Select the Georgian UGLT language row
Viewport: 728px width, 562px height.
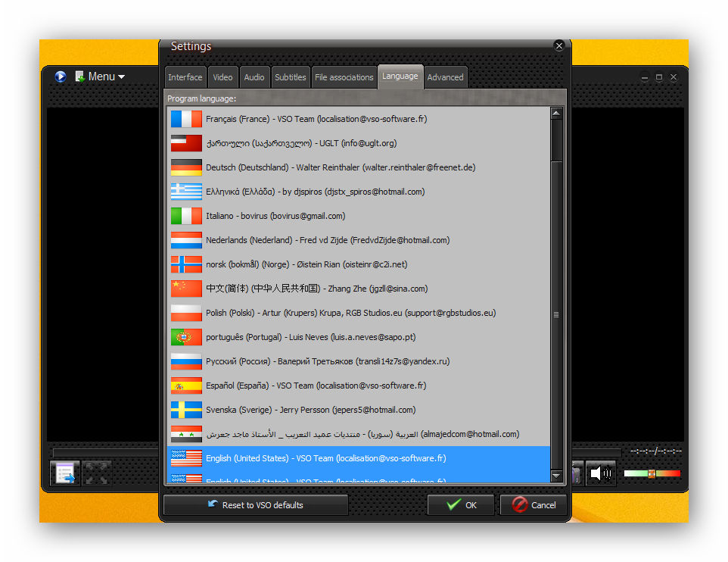tap(359, 143)
